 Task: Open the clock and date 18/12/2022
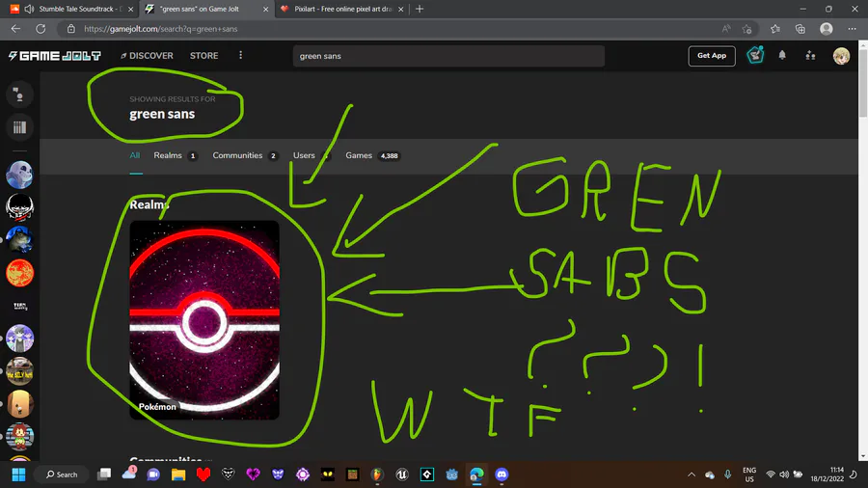827,474
